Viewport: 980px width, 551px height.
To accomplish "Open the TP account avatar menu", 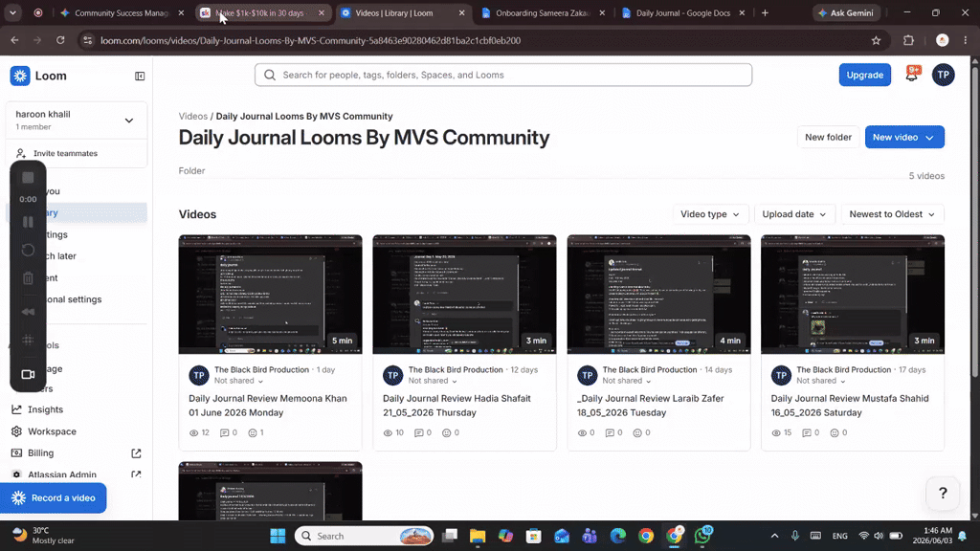I will pos(943,75).
